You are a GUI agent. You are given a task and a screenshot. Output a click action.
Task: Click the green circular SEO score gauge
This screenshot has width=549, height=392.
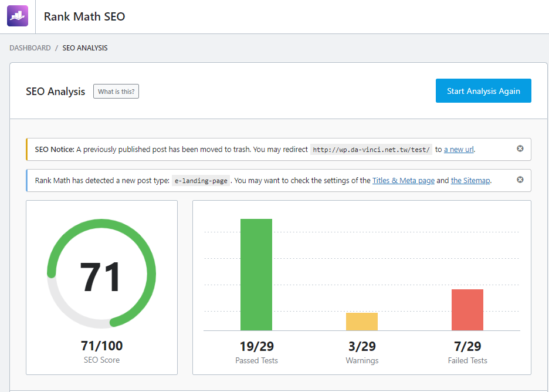coord(101,273)
